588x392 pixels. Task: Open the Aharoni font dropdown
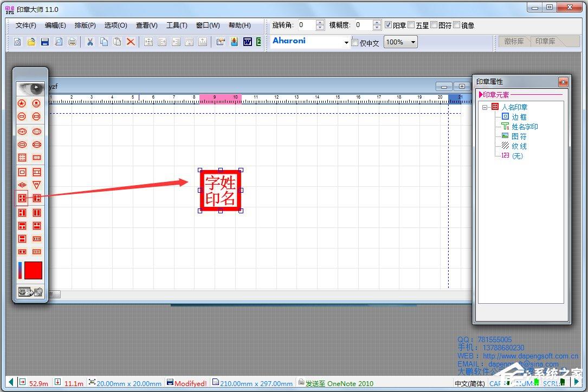pos(346,43)
